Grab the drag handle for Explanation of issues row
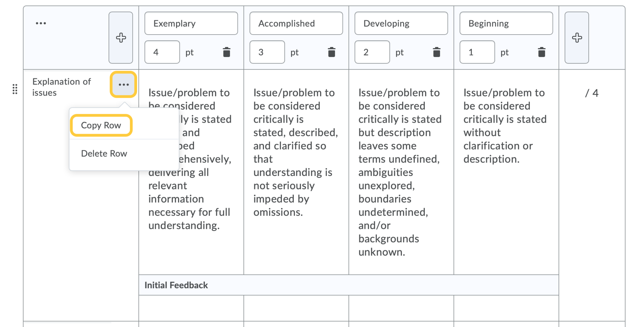This screenshot has height=327, width=644. coord(15,89)
